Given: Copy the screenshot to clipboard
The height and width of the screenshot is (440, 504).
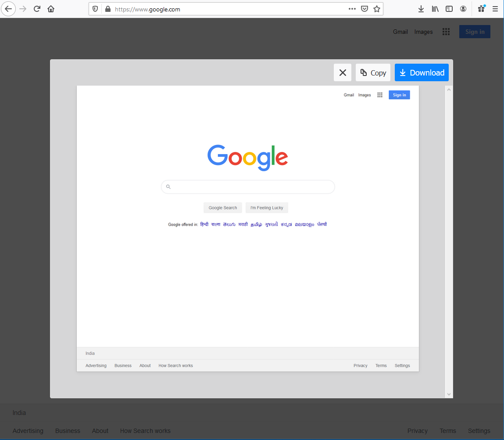Looking at the screenshot, I should [x=373, y=72].
